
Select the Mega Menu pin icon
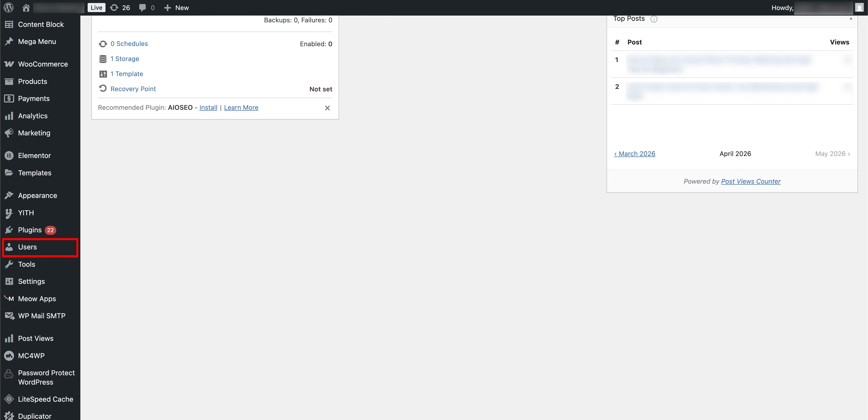click(x=9, y=41)
